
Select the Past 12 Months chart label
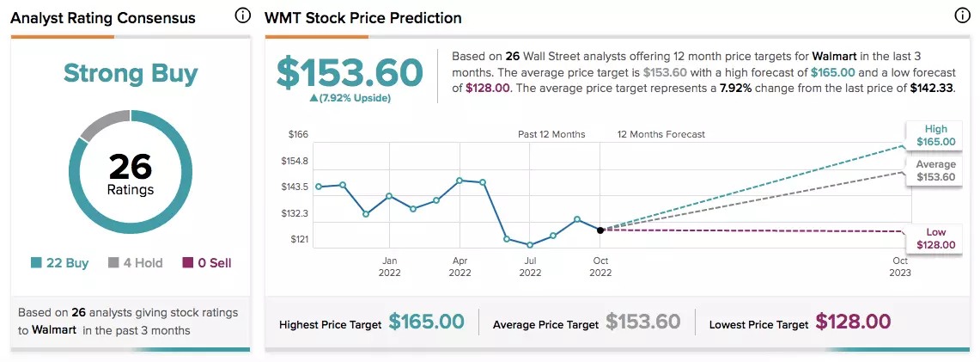tap(551, 134)
